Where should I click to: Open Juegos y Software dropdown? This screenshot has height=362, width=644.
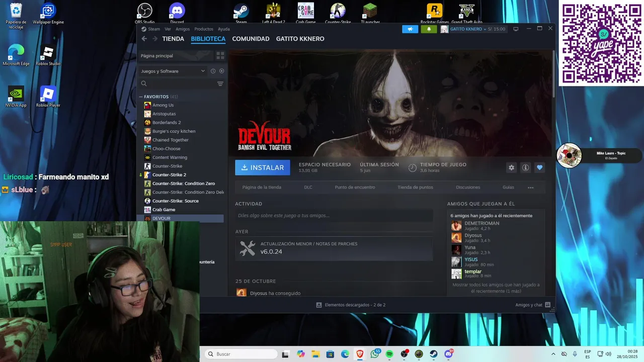pos(173,71)
